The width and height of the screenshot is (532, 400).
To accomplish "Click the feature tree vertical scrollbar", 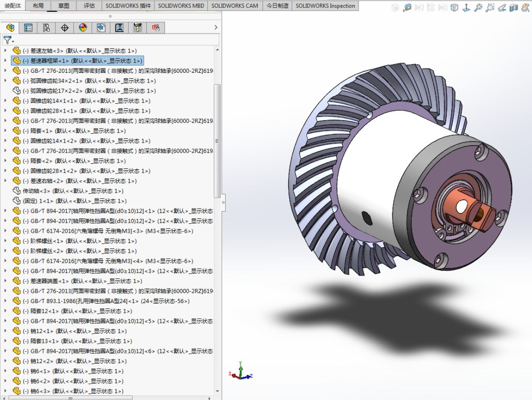I will point(217,141).
